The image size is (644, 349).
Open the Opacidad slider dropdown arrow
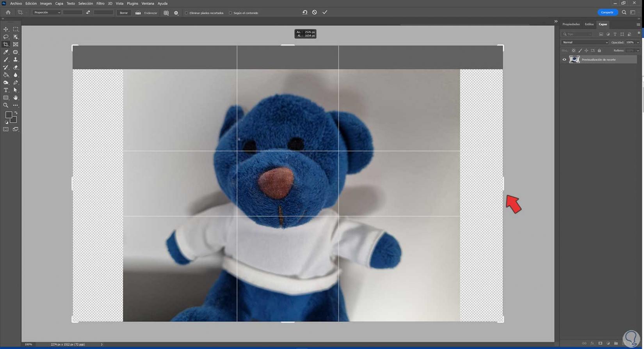click(638, 43)
